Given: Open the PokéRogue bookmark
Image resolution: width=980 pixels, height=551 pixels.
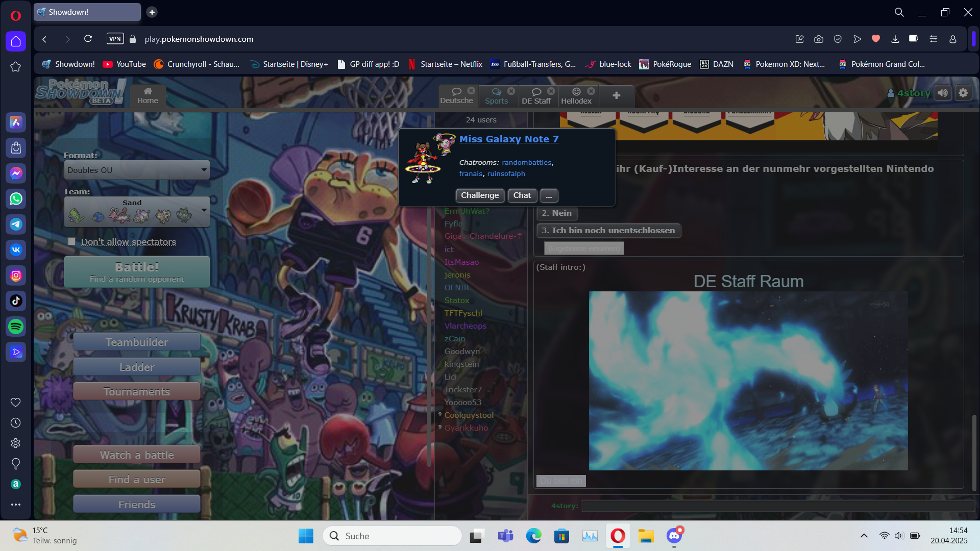Looking at the screenshot, I should coord(666,64).
